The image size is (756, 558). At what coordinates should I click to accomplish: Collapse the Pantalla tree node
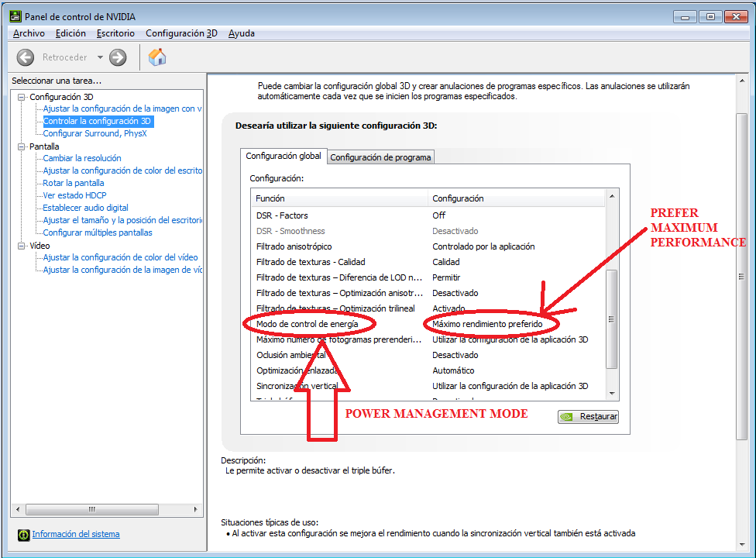pos(21,146)
